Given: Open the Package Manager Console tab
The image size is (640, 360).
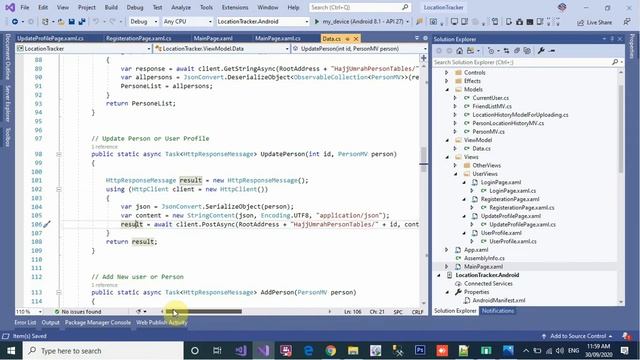Looking at the screenshot, I should tap(98, 322).
